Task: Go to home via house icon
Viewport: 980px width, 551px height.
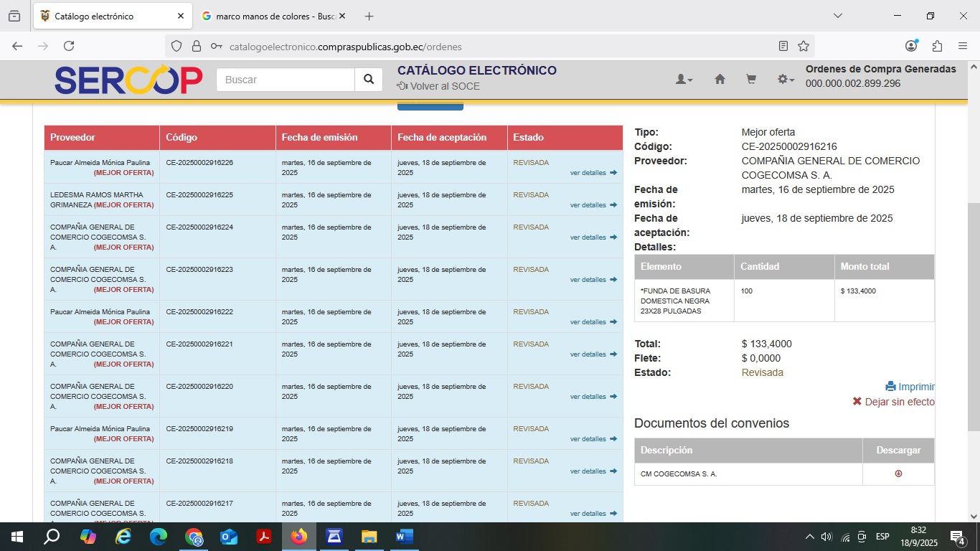Action: tap(720, 80)
